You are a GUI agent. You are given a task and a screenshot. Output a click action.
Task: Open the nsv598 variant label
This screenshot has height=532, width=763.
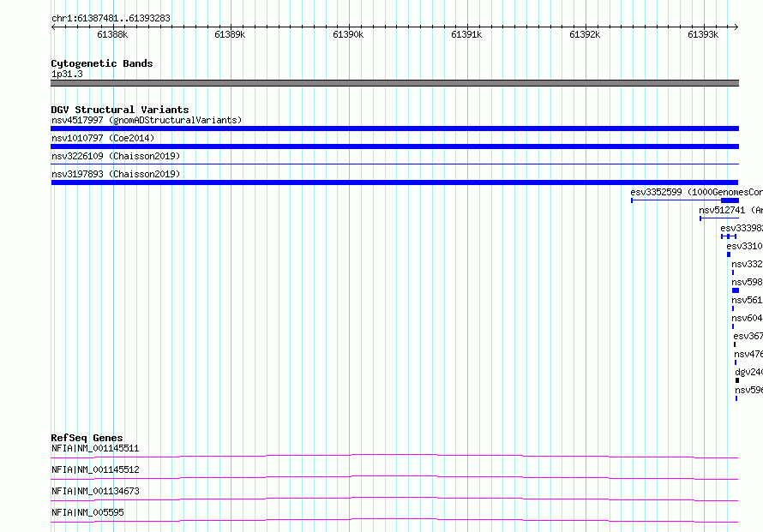click(747, 282)
